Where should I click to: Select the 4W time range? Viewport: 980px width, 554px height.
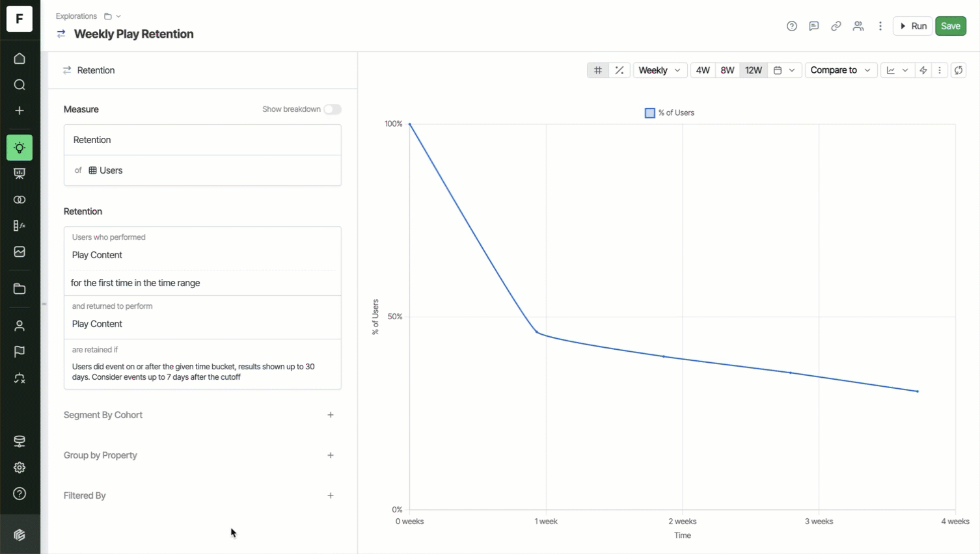point(703,70)
